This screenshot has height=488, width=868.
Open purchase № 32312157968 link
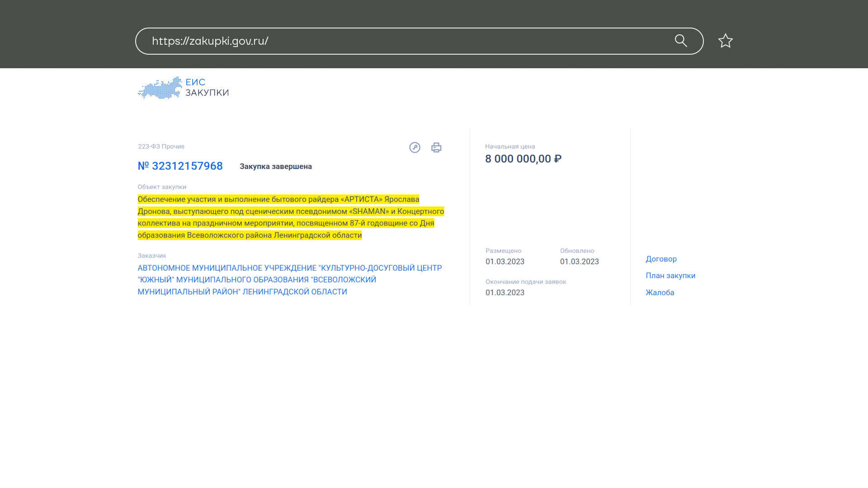(180, 166)
